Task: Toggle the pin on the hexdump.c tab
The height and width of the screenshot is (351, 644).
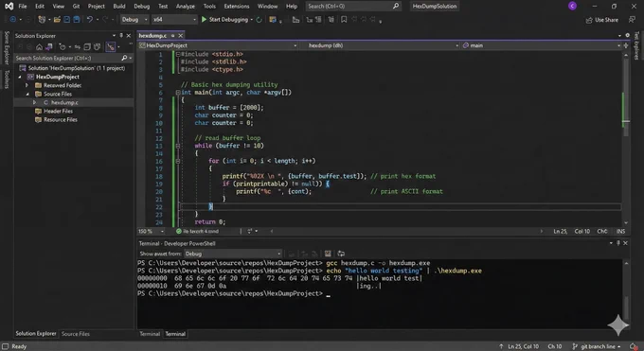Action: [173, 36]
